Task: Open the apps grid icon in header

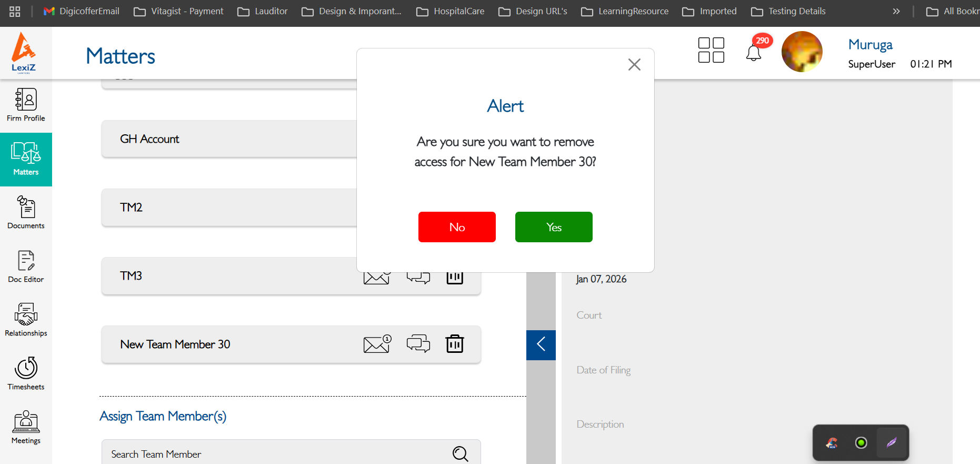Action: [711, 50]
